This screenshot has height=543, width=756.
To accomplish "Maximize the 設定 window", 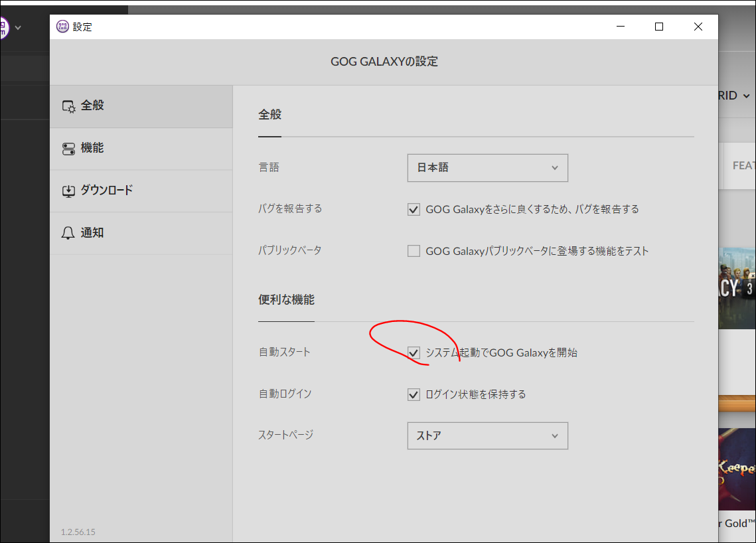I will click(x=659, y=27).
